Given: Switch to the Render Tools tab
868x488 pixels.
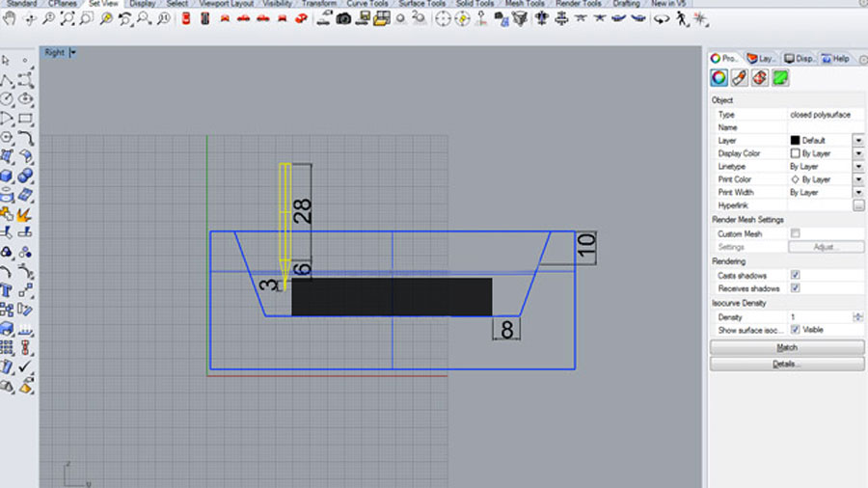Looking at the screenshot, I should tap(578, 3).
